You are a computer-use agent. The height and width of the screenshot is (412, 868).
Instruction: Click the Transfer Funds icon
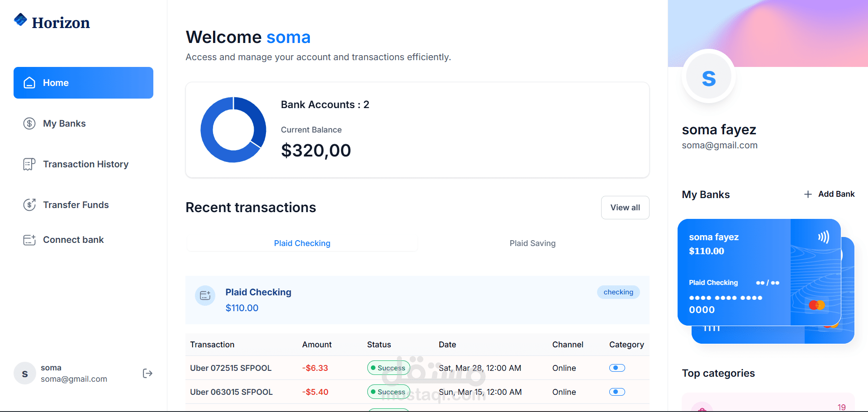pyautogui.click(x=29, y=205)
